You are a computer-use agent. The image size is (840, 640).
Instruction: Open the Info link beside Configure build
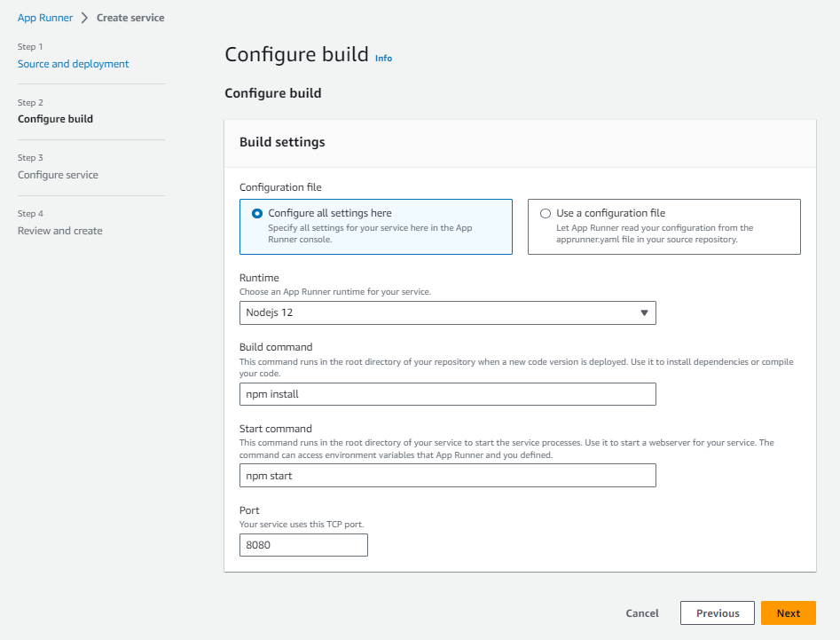(x=383, y=58)
